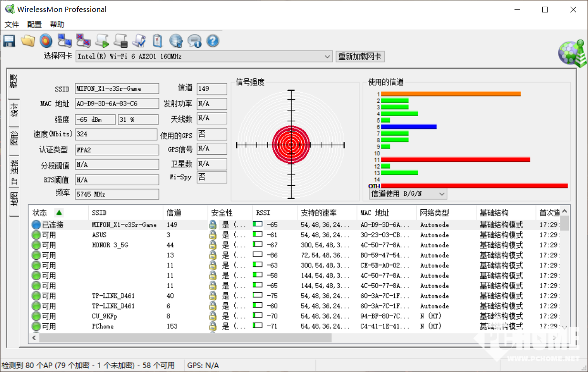Viewport: 588px width, 372px height.
Task: Open the 配置 menu
Action: 34,24
